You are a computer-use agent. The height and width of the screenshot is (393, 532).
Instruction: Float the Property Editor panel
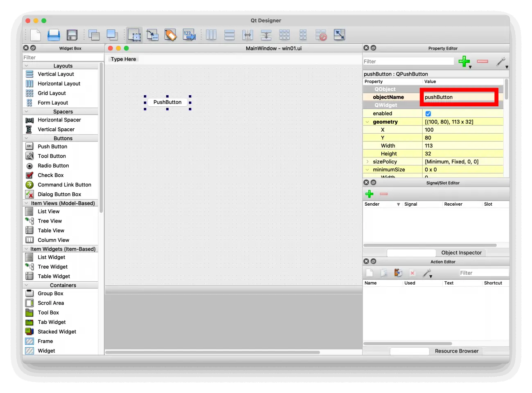373,48
